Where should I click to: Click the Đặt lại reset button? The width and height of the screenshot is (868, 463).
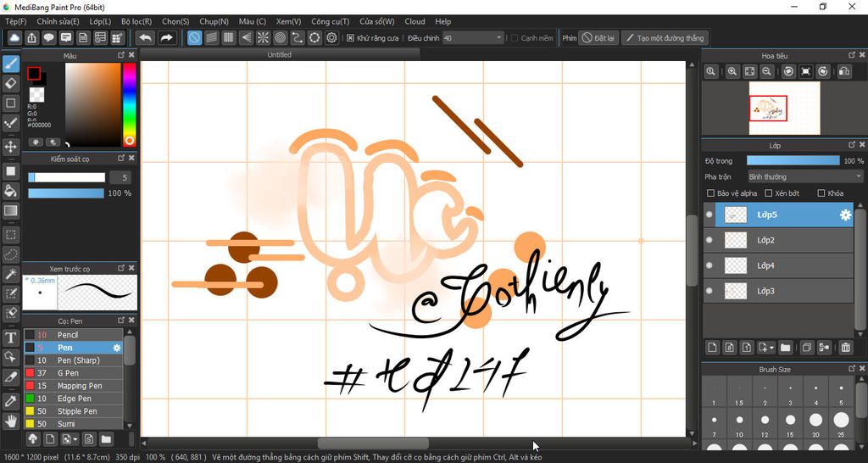pos(598,38)
